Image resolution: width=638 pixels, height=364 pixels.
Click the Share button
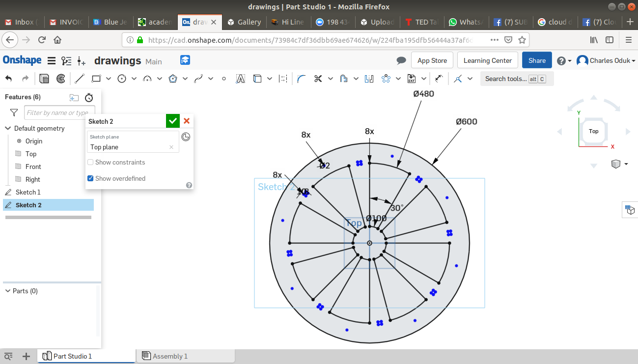537,60
